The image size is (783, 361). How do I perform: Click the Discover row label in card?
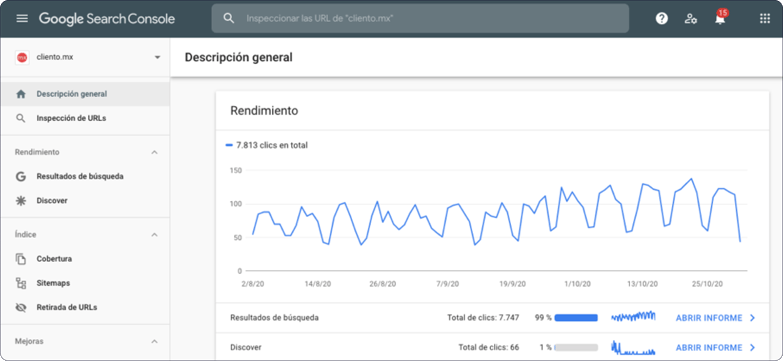point(246,348)
